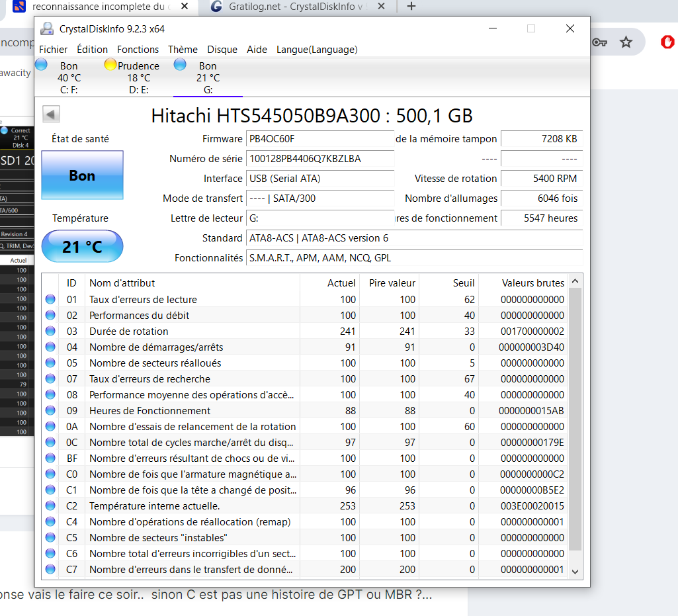
Task: Open the Langue(Language) menu
Action: pyautogui.click(x=317, y=50)
